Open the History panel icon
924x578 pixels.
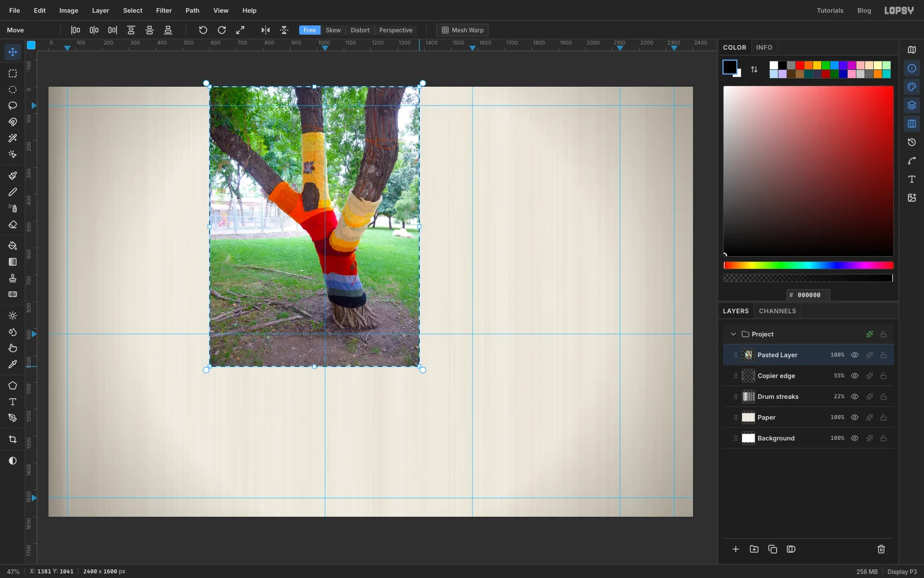pos(912,142)
